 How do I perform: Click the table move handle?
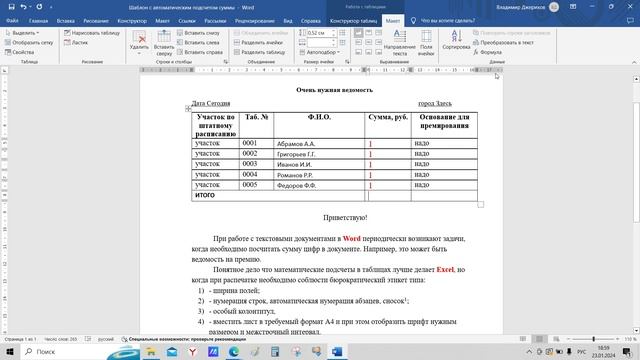[x=188, y=109]
